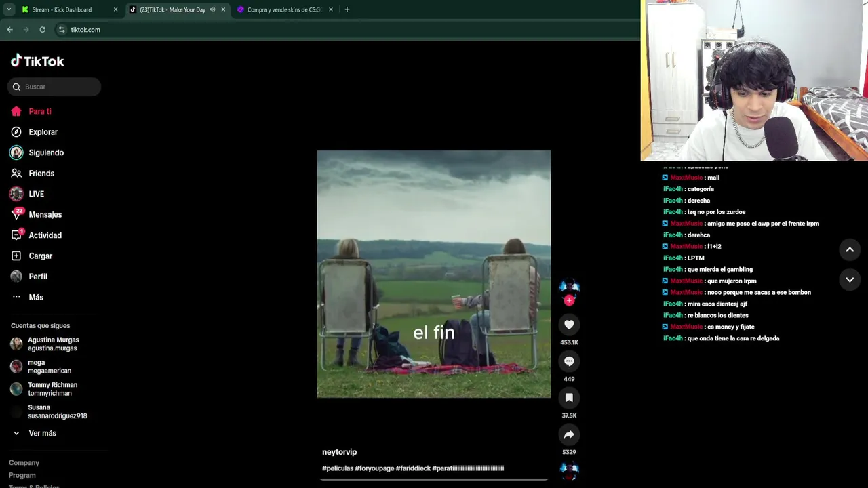Save video with bookmark icon
Viewport: 868px width, 488px height.
[x=569, y=398]
